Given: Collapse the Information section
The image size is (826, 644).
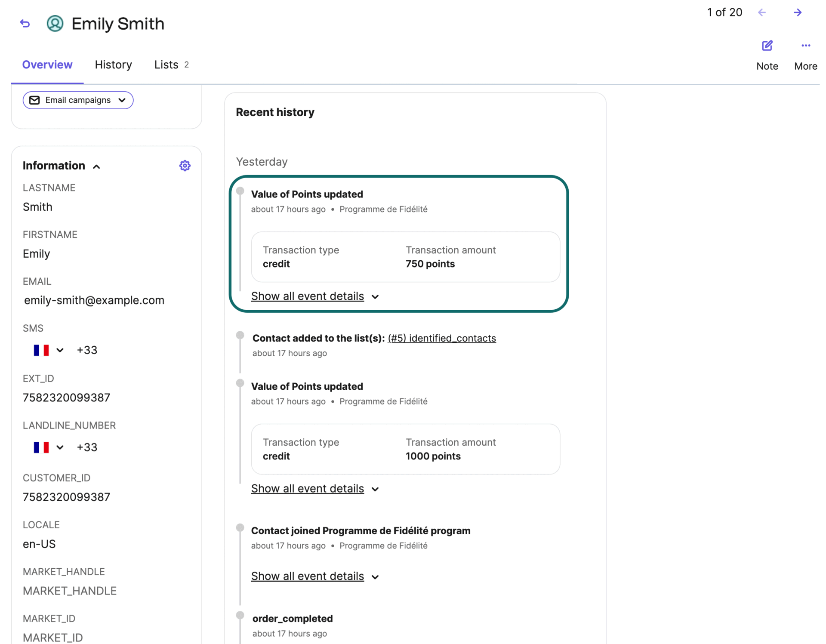Looking at the screenshot, I should 96,166.
